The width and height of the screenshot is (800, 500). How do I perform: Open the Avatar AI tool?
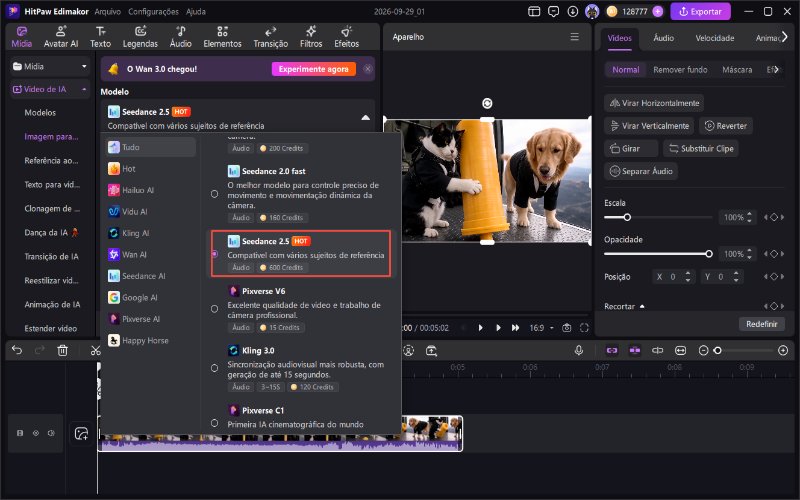(x=61, y=37)
